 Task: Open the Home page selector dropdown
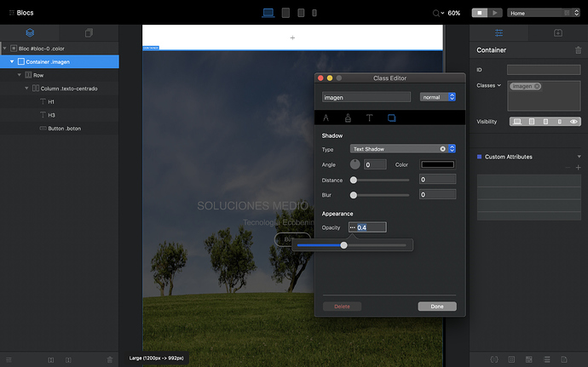[x=542, y=13]
